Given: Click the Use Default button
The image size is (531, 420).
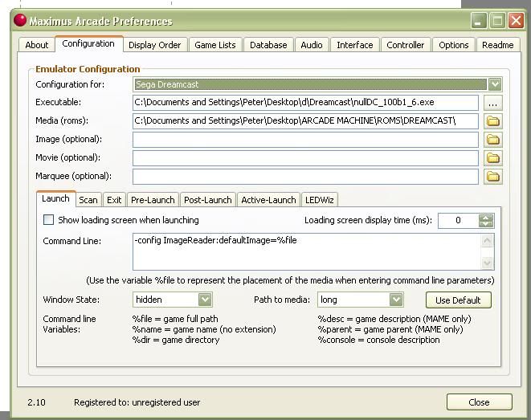Looking at the screenshot, I should coord(458,300).
